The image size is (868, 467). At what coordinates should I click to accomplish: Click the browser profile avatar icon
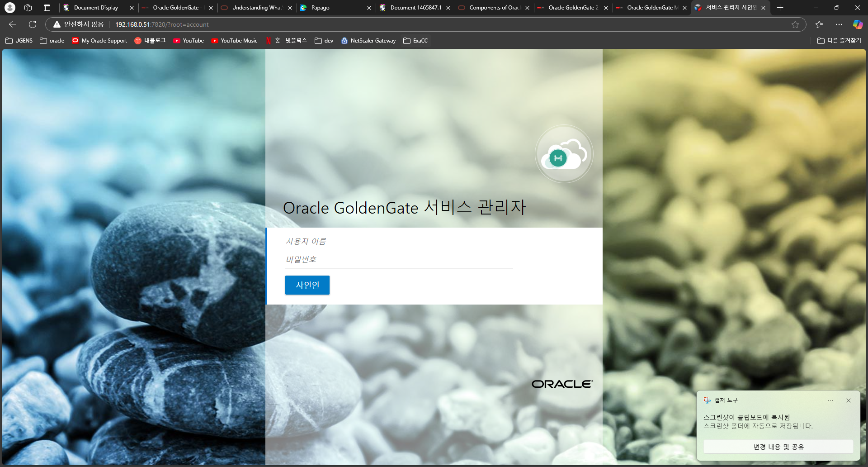(x=10, y=8)
